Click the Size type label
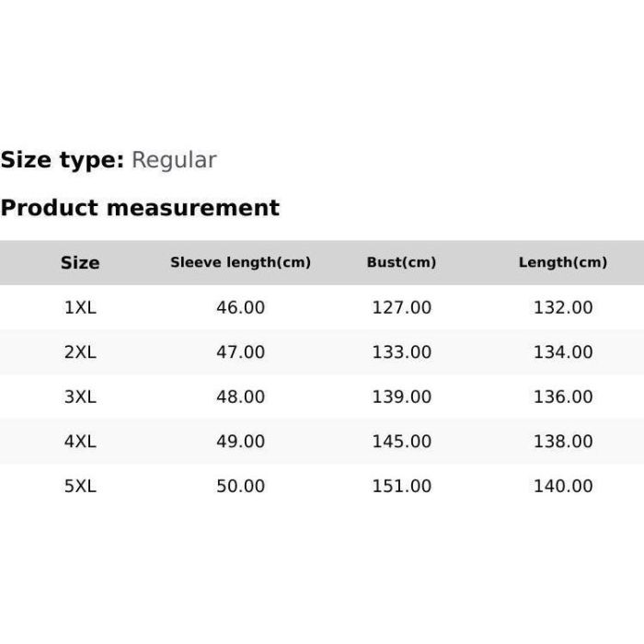This screenshot has width=644, height=644. point(62,160)
